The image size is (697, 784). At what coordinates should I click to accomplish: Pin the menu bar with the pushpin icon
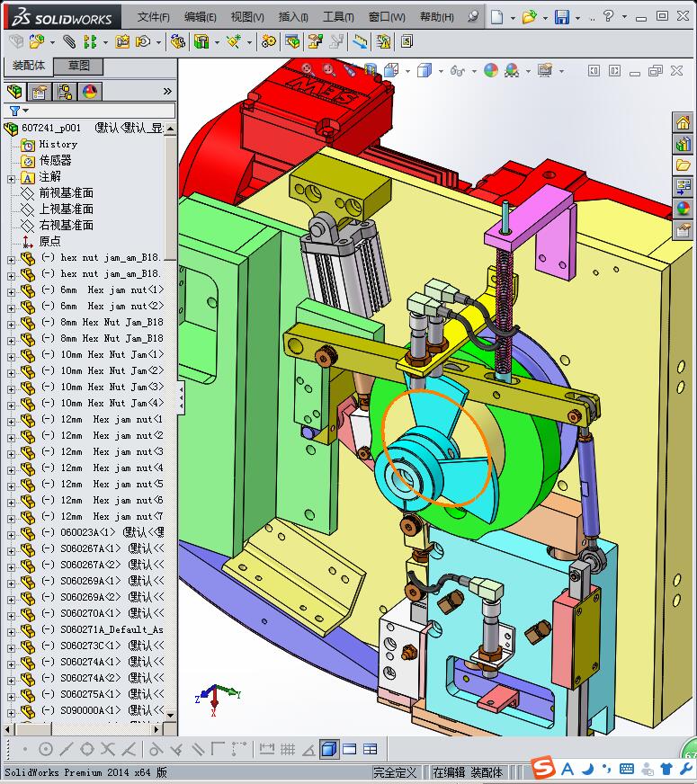pyautogui.click(x=472, y=16)
